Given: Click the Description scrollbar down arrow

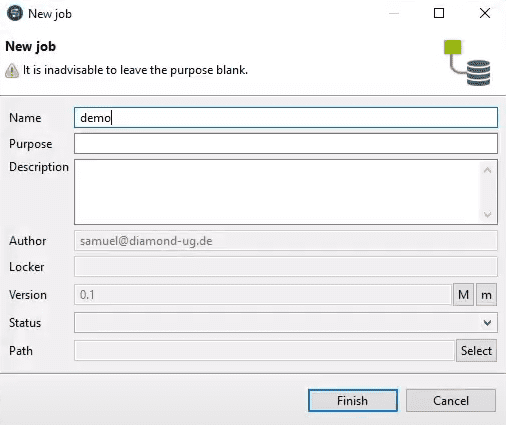Looking at the screenshot, I should [487, 214].
